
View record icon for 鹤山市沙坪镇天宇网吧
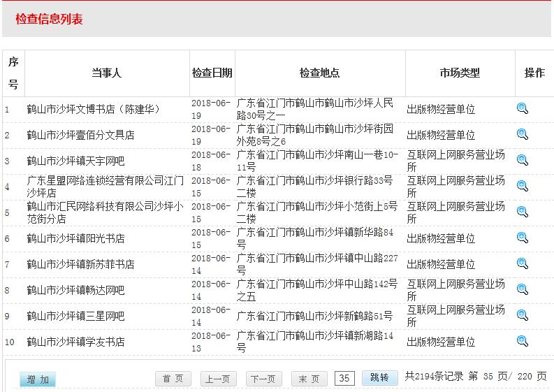522,160
